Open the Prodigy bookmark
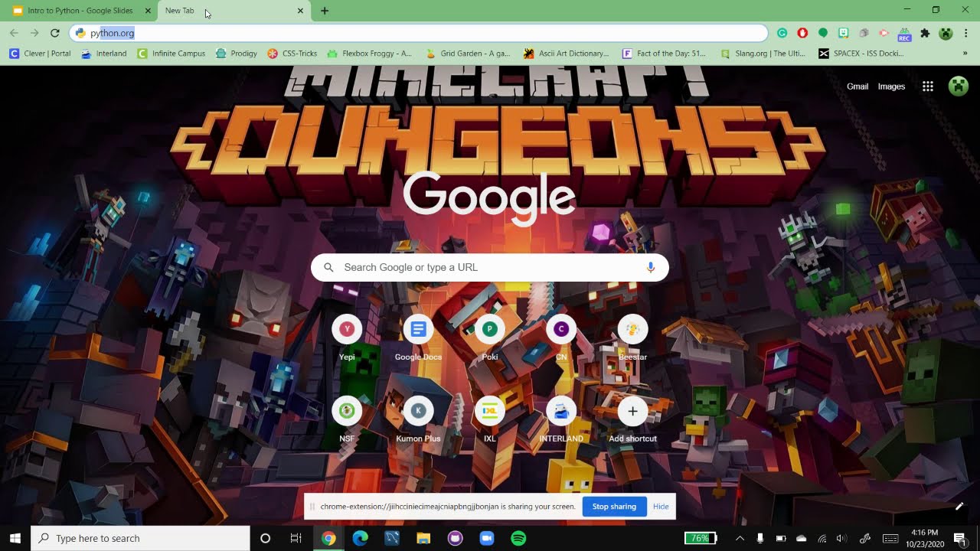 (237, 54)
